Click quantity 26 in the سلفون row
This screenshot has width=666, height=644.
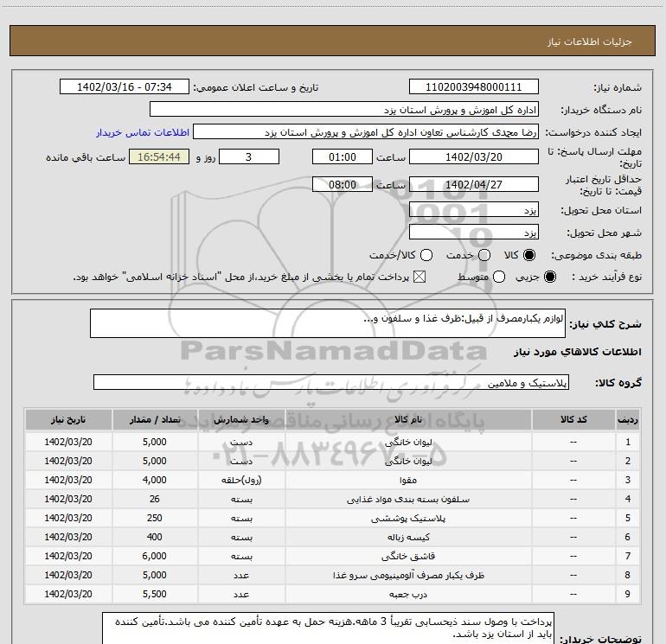(x=155, y=500)
